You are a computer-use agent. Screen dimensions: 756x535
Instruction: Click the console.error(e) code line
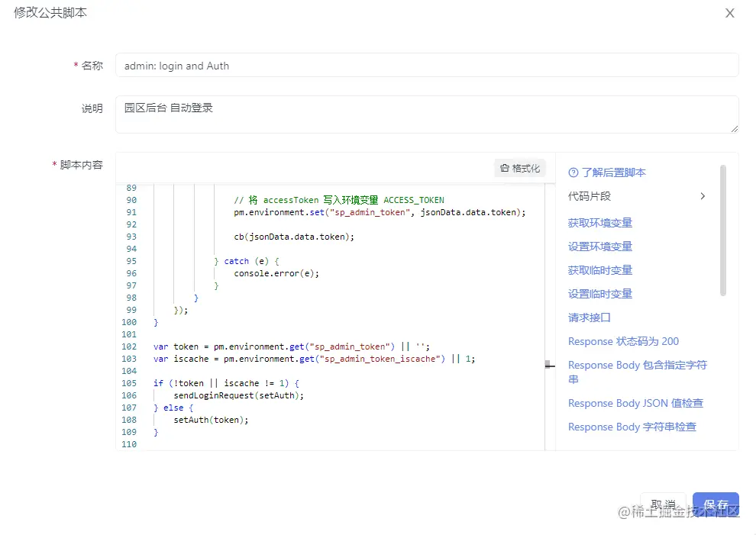point(276,273)
